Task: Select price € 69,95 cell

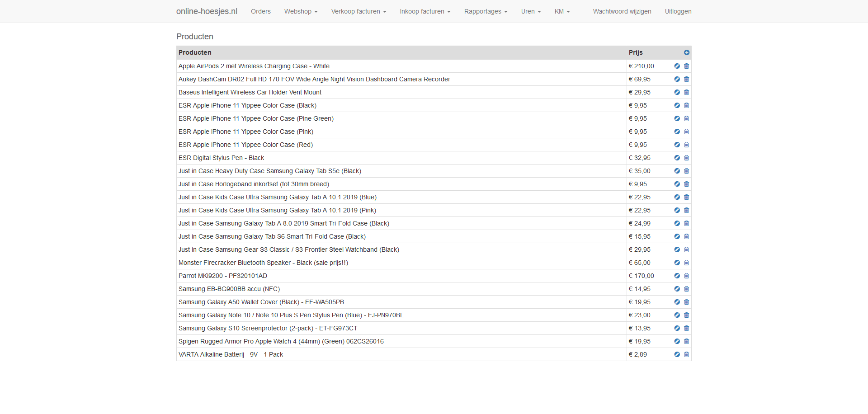Action: pos(649,79)
